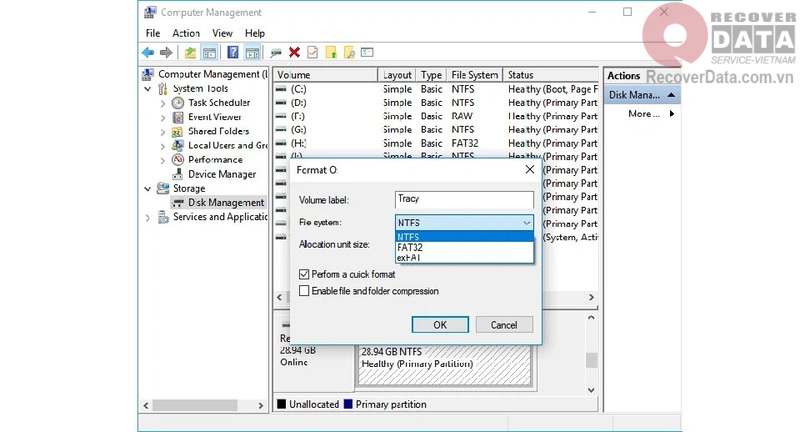Expand the Services and Applications node
This screenshot has width=800, height=432.
coord(148,218)
